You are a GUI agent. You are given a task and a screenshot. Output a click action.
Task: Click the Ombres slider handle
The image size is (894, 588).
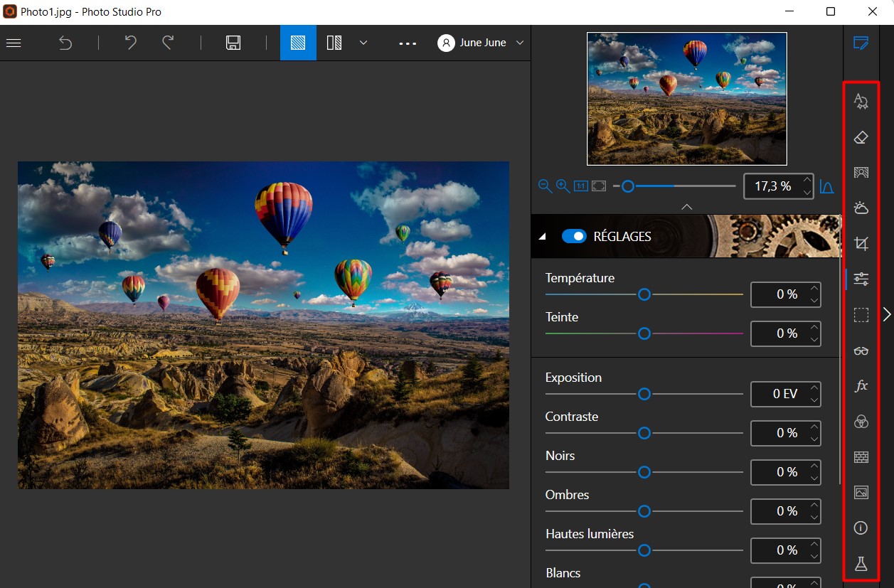[644, 511]
